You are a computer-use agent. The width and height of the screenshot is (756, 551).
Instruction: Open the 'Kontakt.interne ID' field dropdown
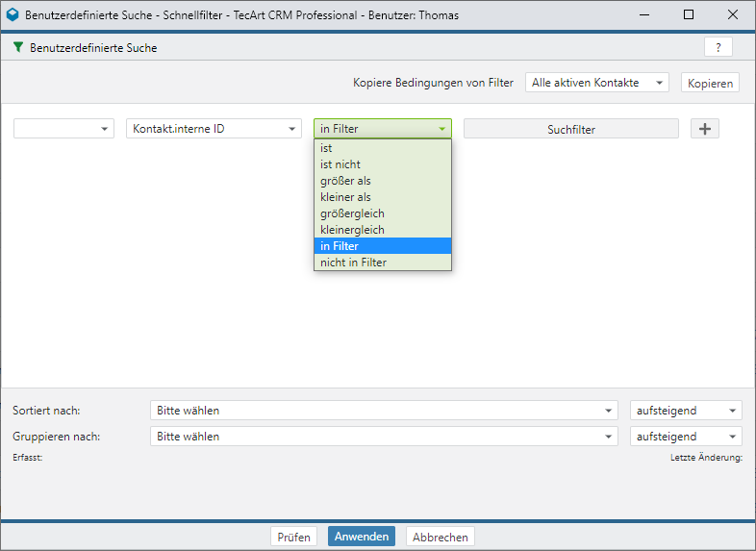tap(214, 129)
